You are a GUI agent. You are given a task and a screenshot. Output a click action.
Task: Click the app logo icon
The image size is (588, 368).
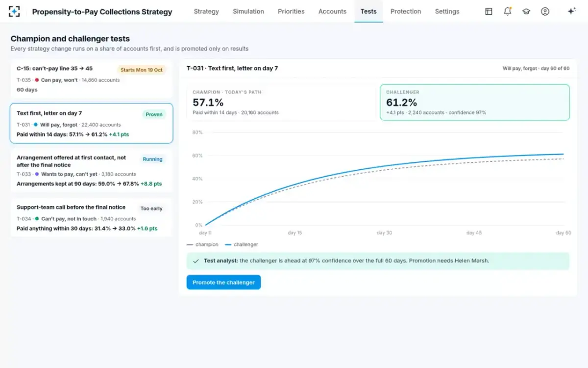tap(14, 11)
